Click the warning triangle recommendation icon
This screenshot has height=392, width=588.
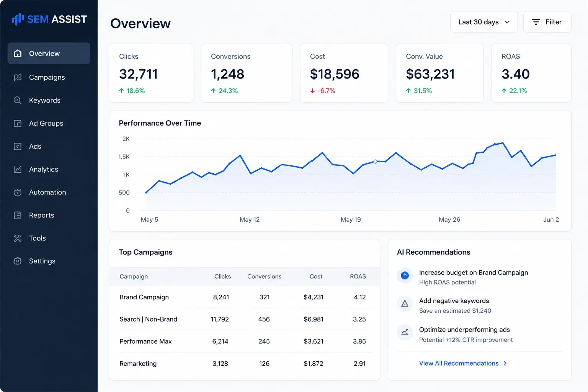point(405,304)
